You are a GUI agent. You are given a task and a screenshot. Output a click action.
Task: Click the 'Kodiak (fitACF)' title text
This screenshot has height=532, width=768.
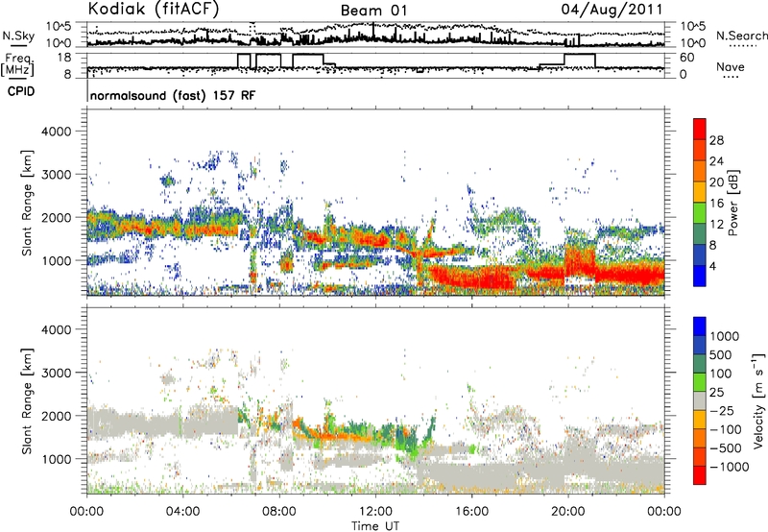tap(154, 9)
